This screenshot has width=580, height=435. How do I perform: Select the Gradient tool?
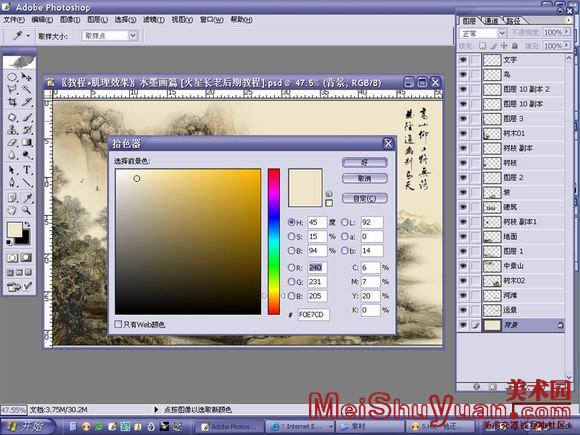(x=26, y=142)
